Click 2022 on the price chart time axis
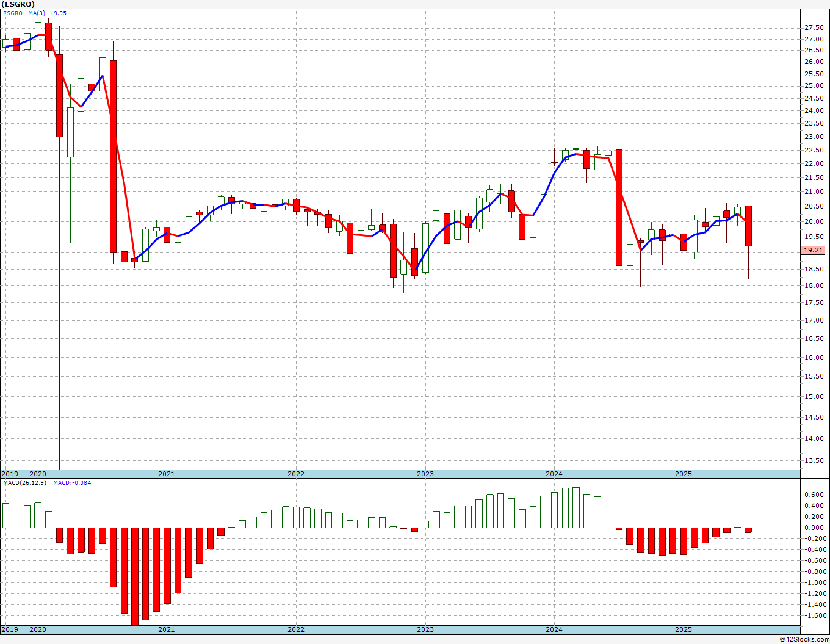This screenshot has width=830, height=644. [296, 474]
